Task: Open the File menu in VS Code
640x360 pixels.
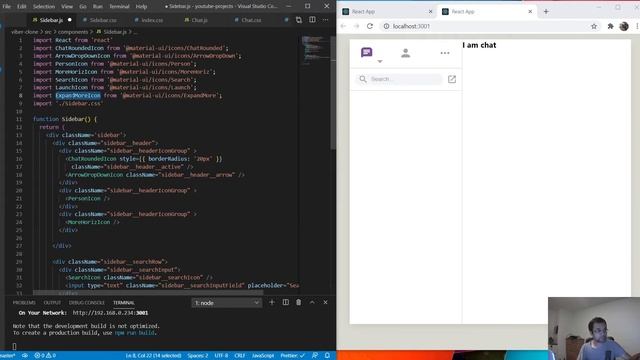Action: pyautogui.click(x=7, y=7)
